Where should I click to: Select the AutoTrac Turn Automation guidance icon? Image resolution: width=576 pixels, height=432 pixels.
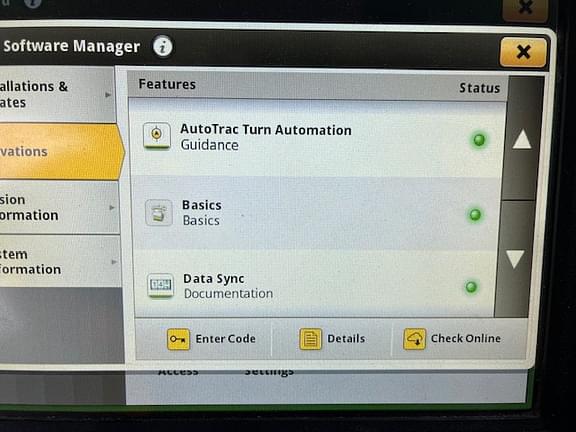(x=157, y=136)
